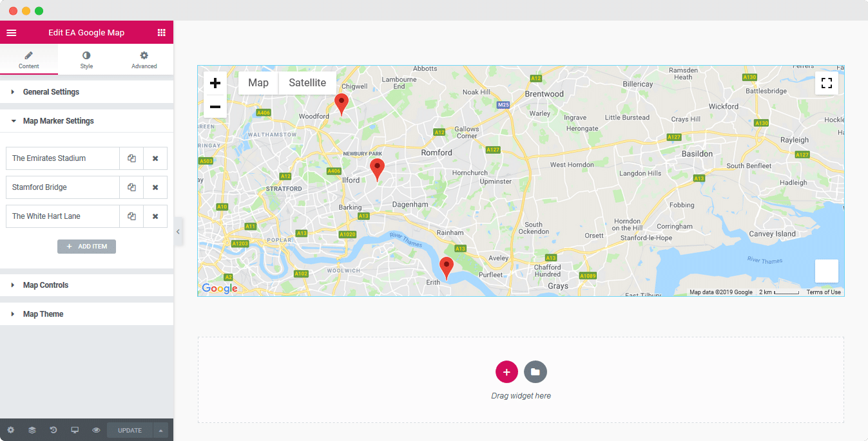Click the Update button
The width and height of the screenshot is (868, 441).
[x=129, y=429]
